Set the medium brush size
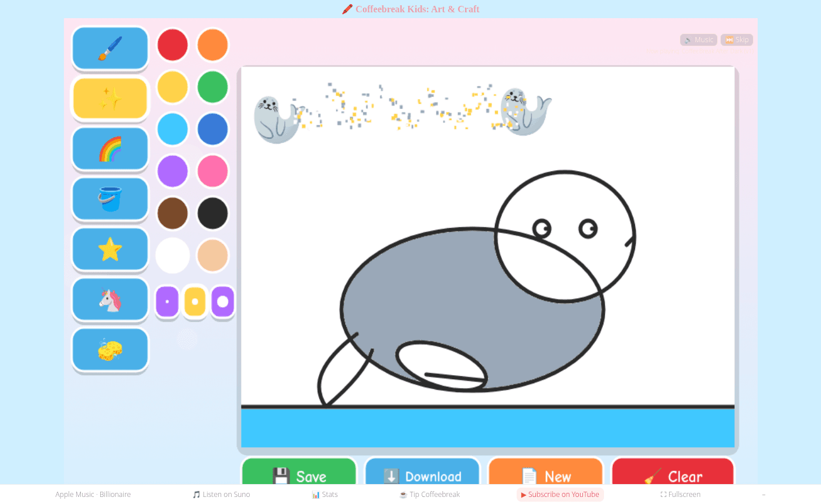This screenshot has width=821, height=504. coord(195,302)
